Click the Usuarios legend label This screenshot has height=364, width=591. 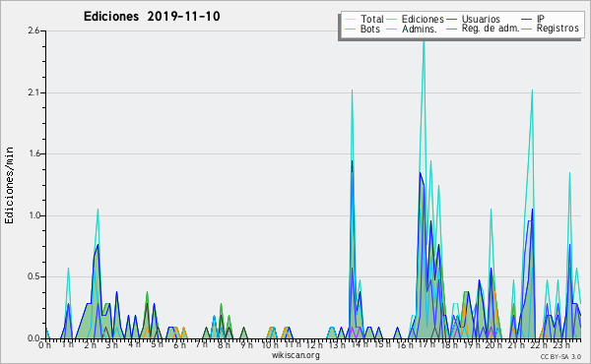click(x=481, y=19)
